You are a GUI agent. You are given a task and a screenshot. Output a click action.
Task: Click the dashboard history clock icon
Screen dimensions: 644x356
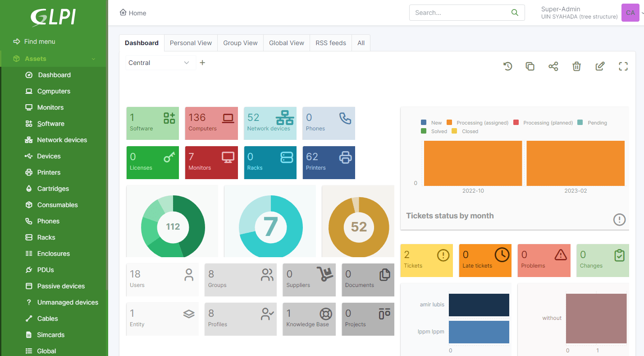508,66
